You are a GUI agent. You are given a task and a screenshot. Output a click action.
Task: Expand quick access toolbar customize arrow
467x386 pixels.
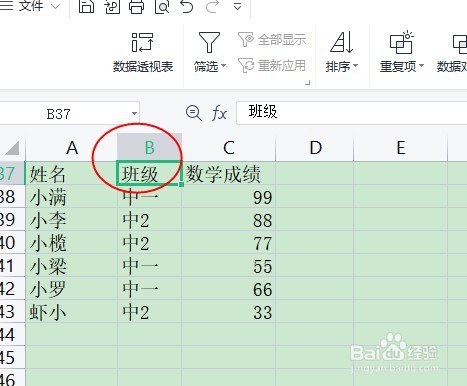click(237, 6)
